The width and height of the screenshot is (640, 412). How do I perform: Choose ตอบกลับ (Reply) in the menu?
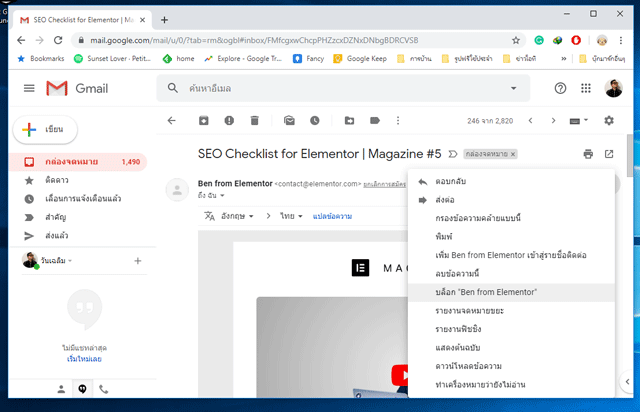[x=511, y=181]
